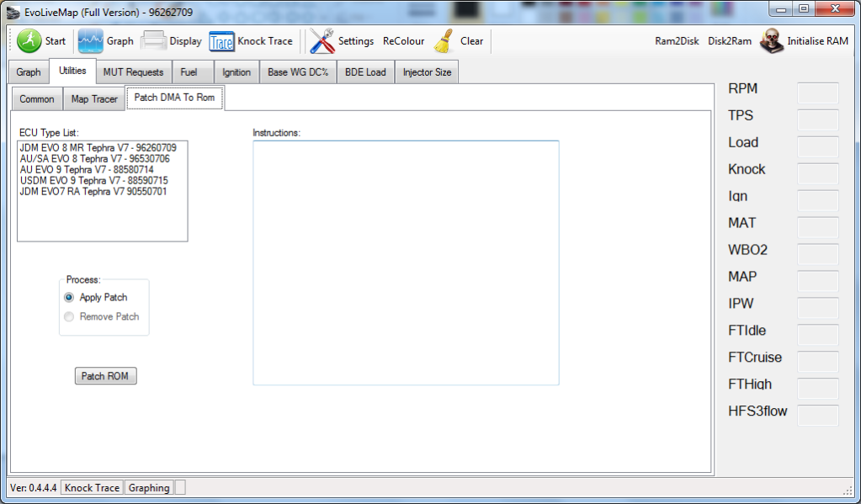Click the Patch ROM button
Image resolution: width=861 pixels, height=504 pixels.
(x=105, y=376)
